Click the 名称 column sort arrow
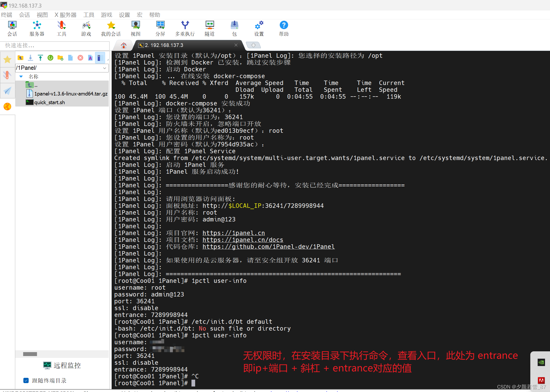This screenshot has width=550, height=392. (x=21, y=77)
